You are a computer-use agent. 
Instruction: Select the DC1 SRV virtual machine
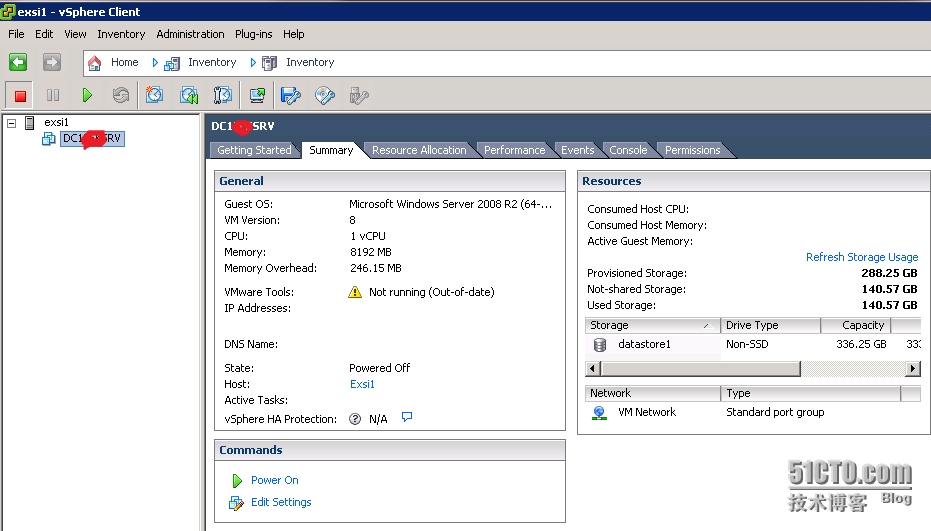(x=92, y=139)
